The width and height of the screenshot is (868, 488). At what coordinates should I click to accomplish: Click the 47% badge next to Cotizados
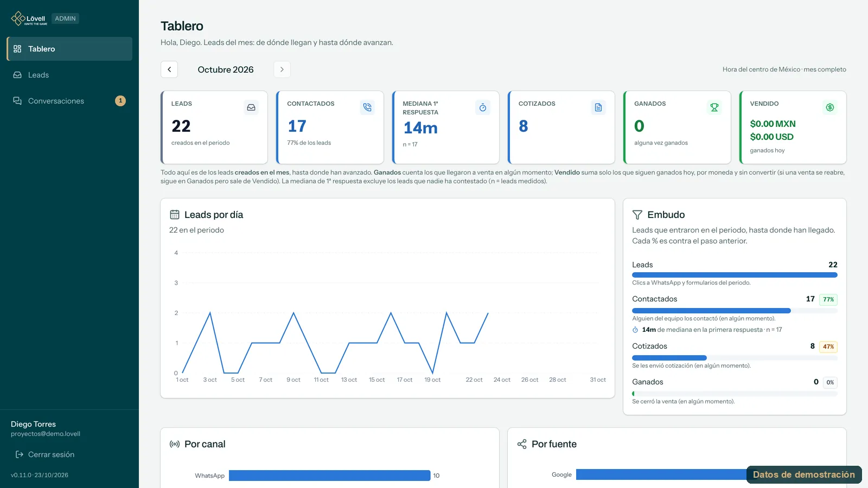(828, 346)
